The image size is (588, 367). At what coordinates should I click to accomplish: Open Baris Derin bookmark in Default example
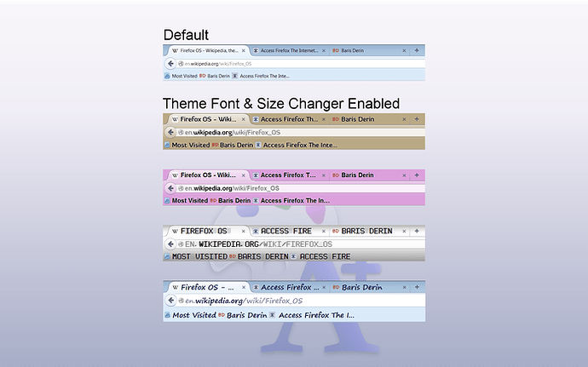(215, 76)
